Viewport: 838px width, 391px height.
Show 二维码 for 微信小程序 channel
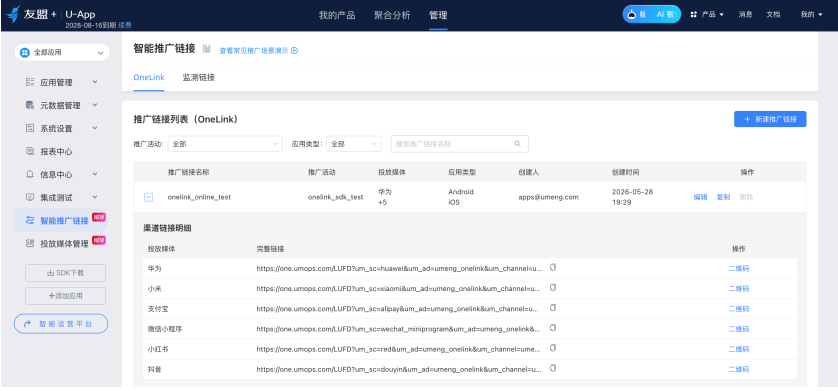coord(739,329)
